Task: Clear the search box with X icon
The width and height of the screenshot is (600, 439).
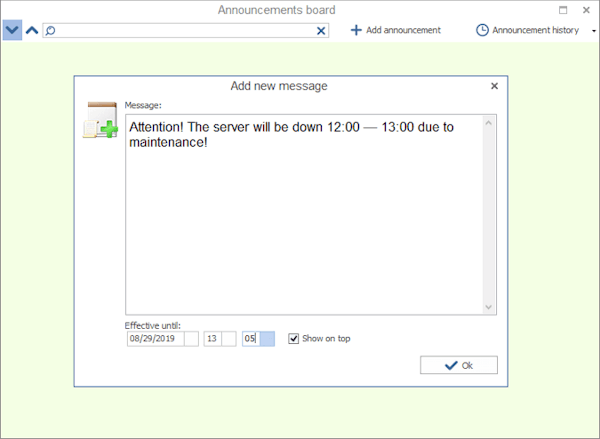Action: point(321,31)
